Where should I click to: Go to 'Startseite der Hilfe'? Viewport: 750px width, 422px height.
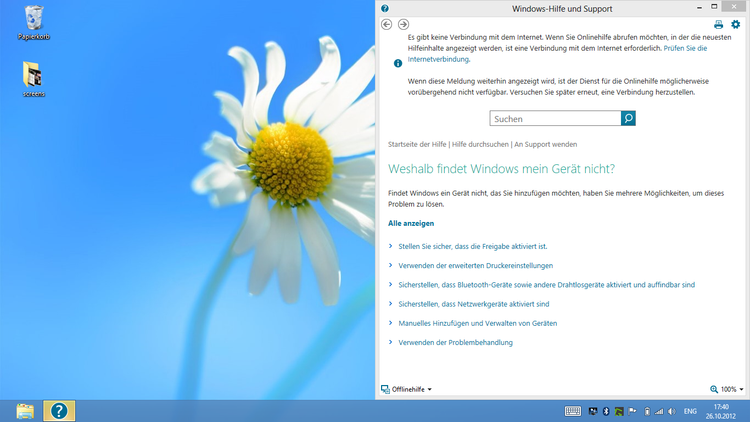[x=417, y=145]
